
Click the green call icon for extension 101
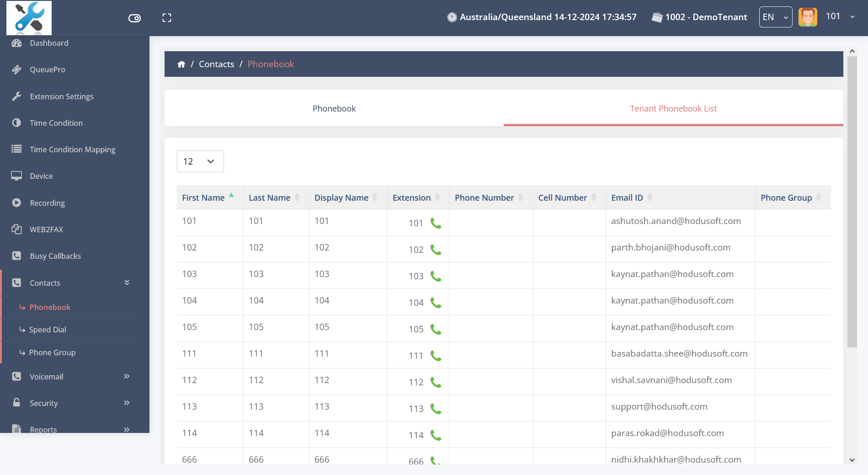coord(436,224)
